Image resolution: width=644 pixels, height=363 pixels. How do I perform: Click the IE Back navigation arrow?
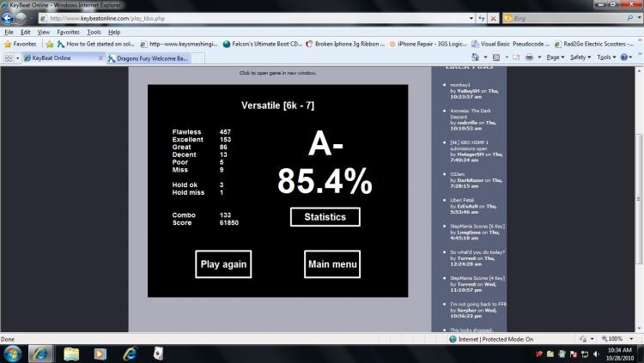[x=8, y=18]
